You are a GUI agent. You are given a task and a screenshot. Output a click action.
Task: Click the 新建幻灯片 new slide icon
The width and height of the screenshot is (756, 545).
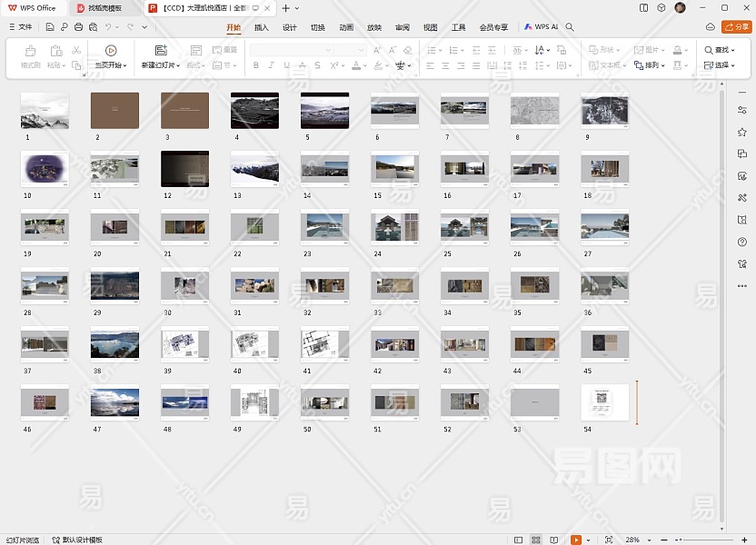(x=161, y=51)
